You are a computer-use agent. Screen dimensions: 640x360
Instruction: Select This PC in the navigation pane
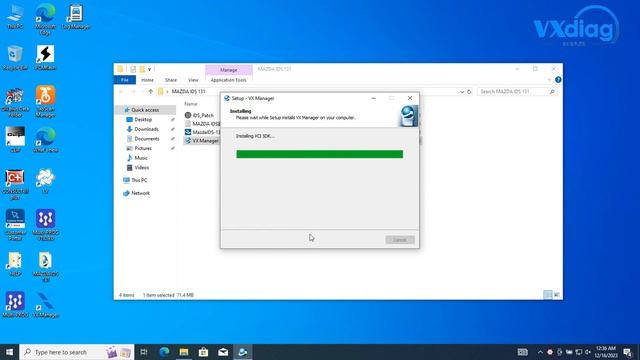click(x=139, y=180)
